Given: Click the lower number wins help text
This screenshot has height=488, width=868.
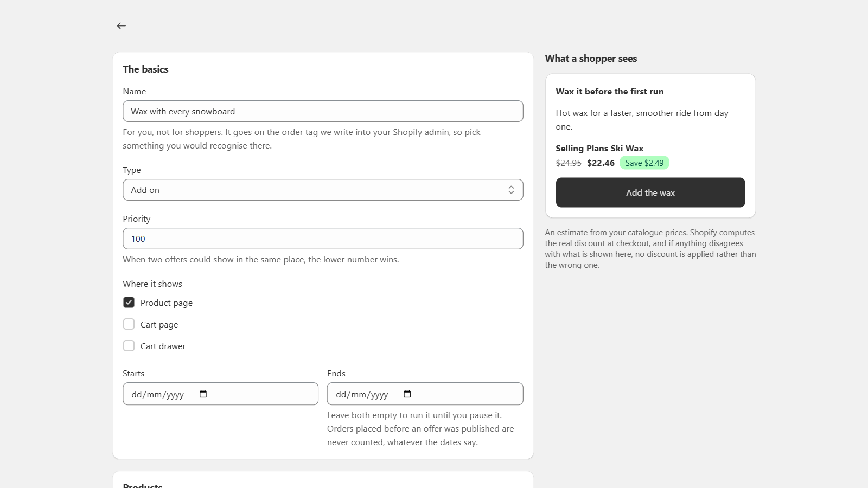Looking at the screenshot, I should [261, 260].
